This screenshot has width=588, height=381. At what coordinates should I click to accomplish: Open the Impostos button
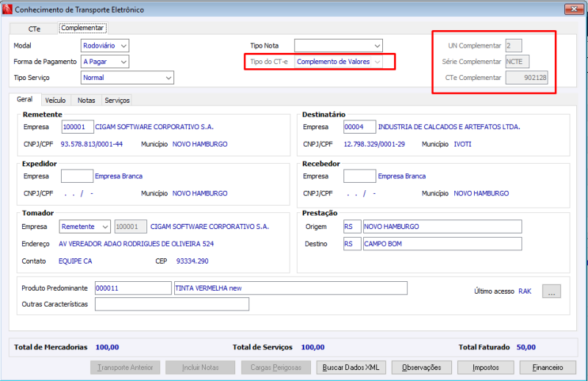486,368
